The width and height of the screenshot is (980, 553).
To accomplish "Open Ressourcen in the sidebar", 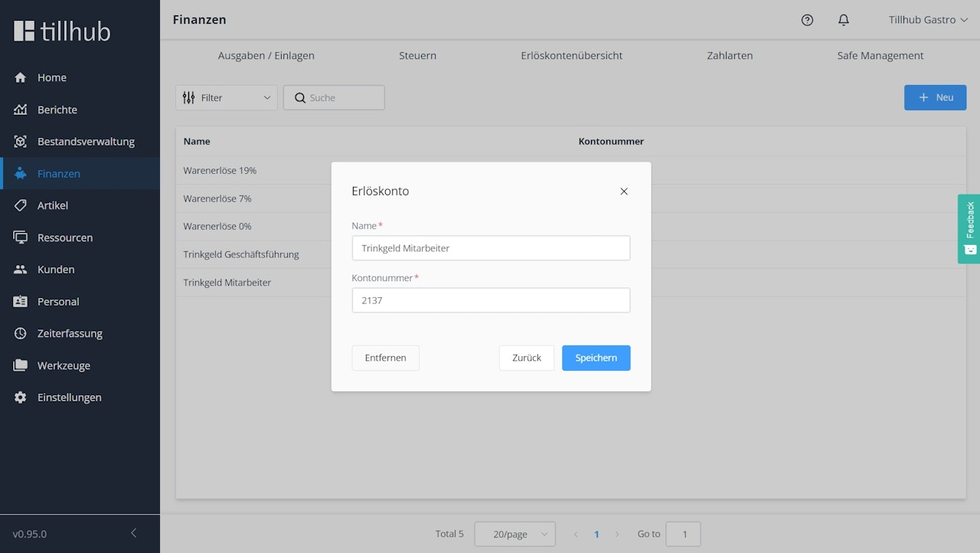I will (x=80, y=237).
